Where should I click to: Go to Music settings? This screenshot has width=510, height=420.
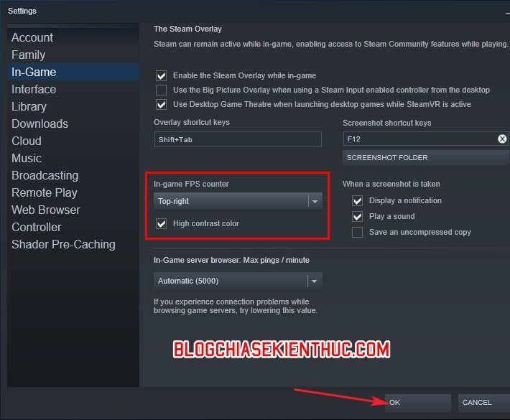(73, 159)
